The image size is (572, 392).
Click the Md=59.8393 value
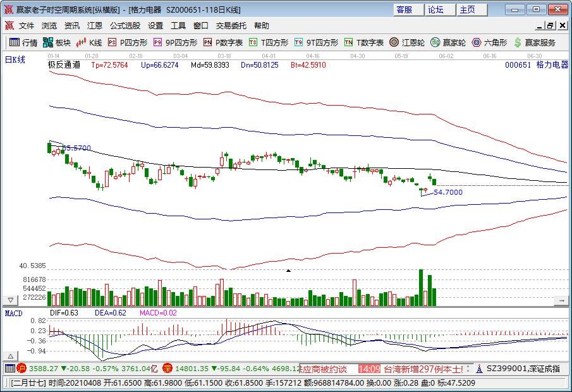click(x=210, y=65)
